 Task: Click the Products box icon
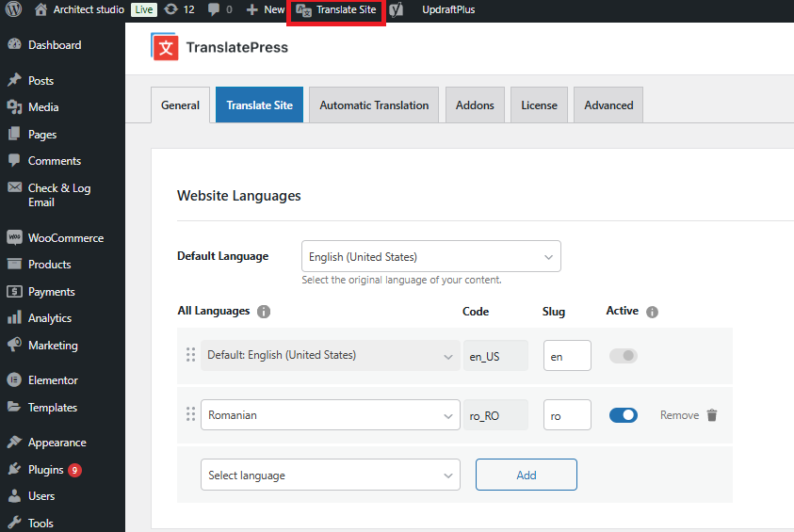pos(15,264)
